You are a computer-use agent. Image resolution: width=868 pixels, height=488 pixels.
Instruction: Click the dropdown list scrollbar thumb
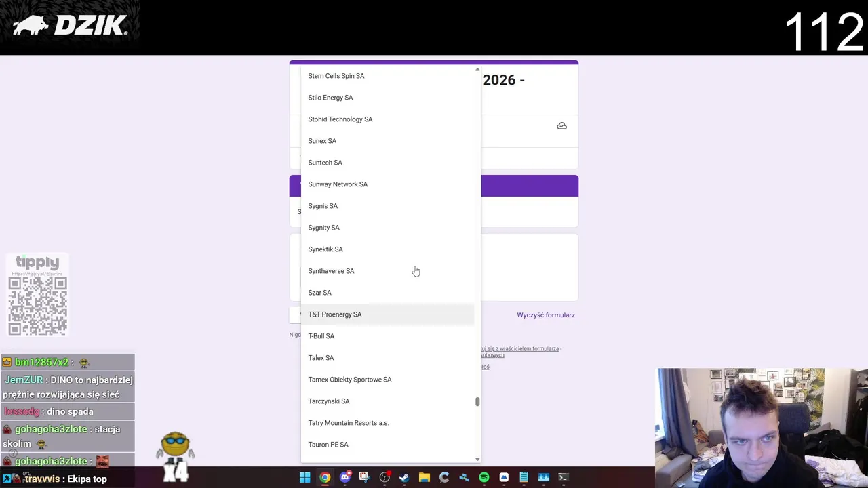pos(477,402)
